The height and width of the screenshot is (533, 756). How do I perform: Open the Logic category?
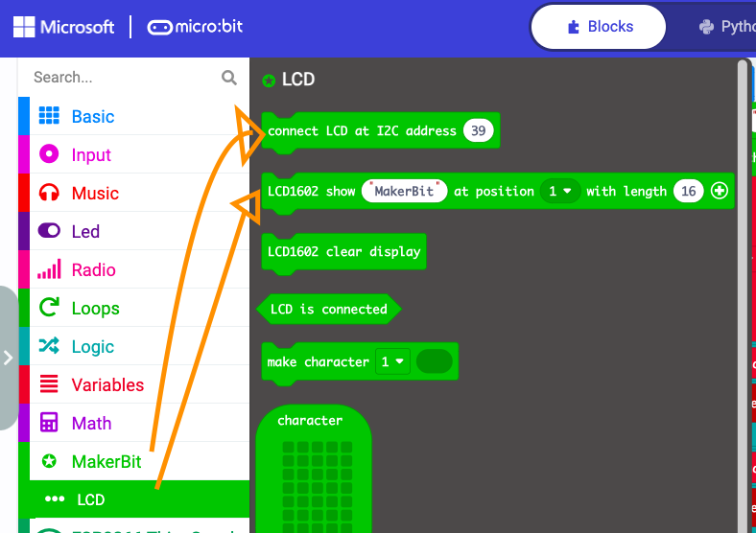coord(134,345)
